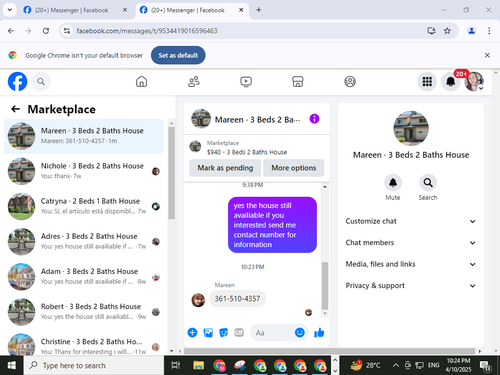
Task: Open File Explorer from taskbar
Action: [198, 365]
